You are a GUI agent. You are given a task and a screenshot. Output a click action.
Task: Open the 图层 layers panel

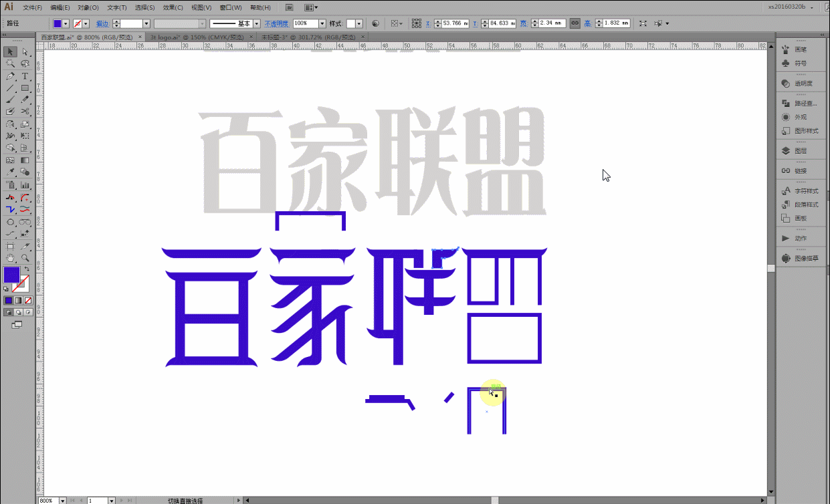tap(800, 151)
